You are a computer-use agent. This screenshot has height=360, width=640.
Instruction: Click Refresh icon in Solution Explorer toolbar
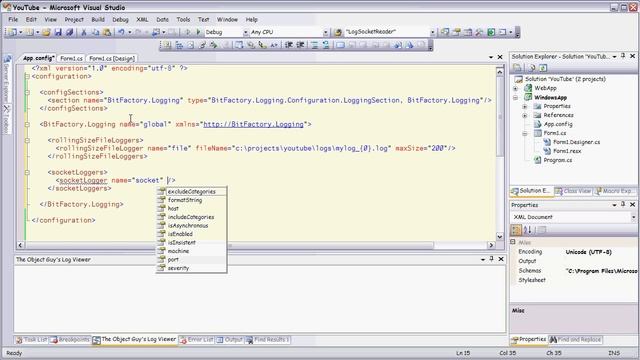543,68
